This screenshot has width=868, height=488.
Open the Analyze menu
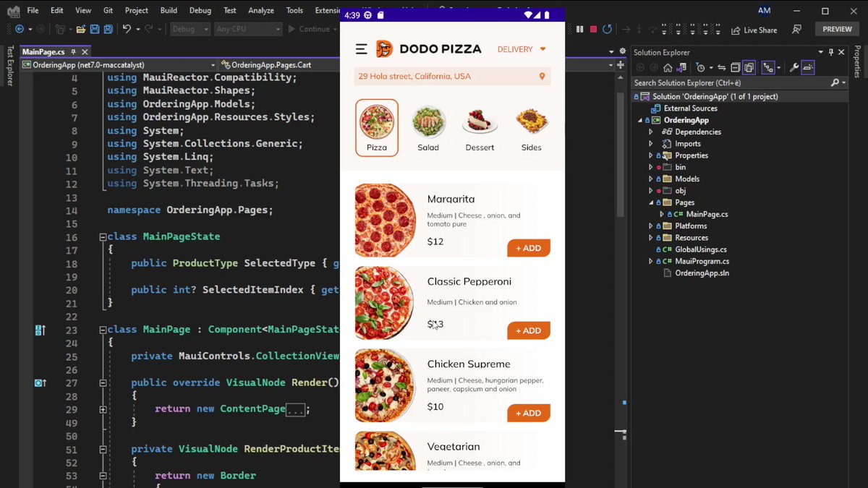[x=261, y=10]
